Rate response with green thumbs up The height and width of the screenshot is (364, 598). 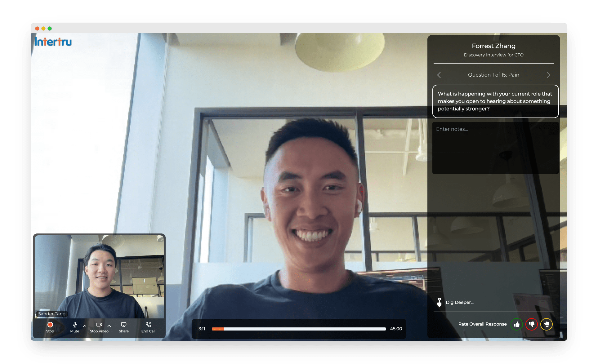[516, 324]
